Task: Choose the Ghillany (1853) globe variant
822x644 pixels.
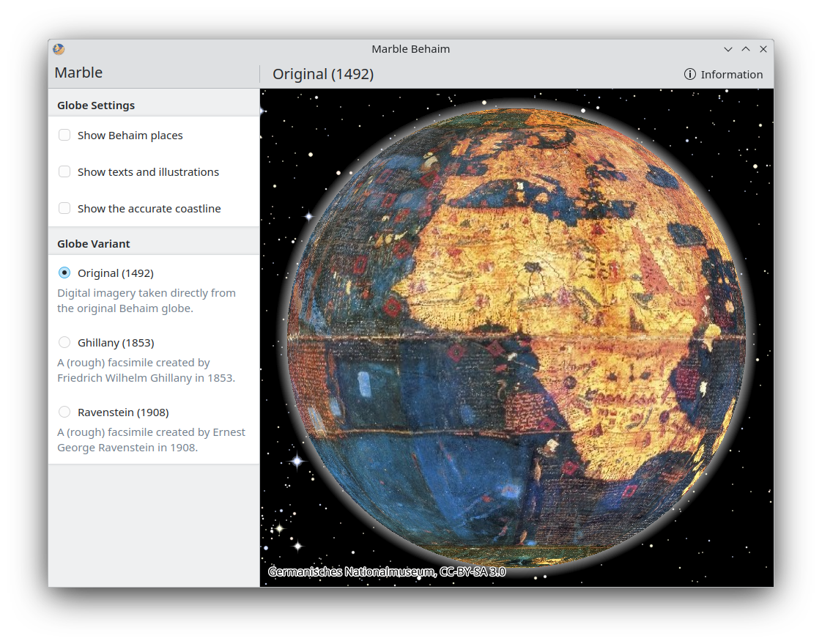Action: 64,342
